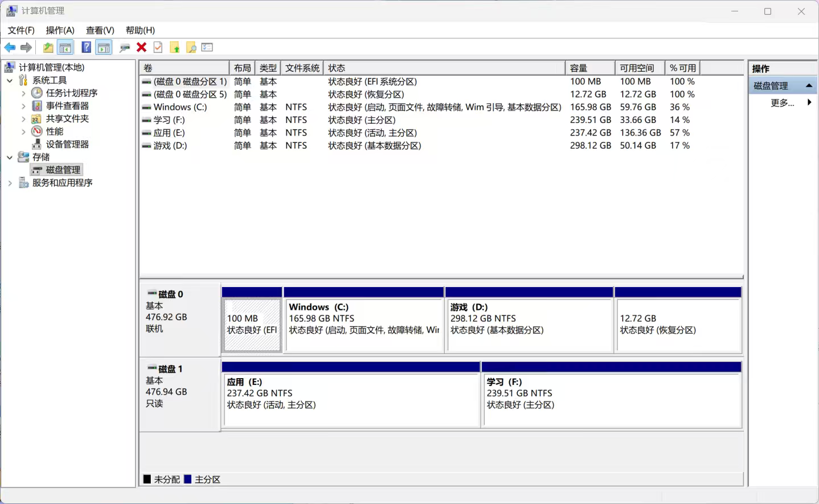Image resolution: width=819 pixels, height=504 pixels.
Task: Click the blue 主分区 legend swatch
Action: pyautogui.click(x=187, y=480)
